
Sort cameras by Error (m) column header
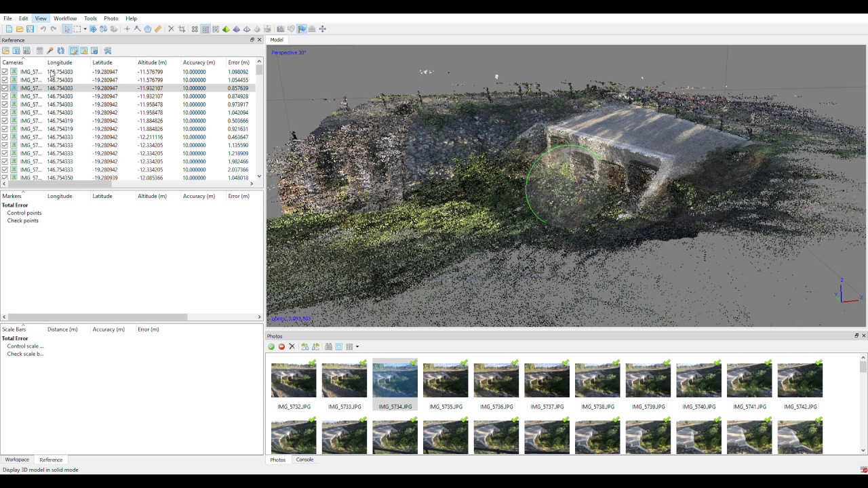point(239,62)
